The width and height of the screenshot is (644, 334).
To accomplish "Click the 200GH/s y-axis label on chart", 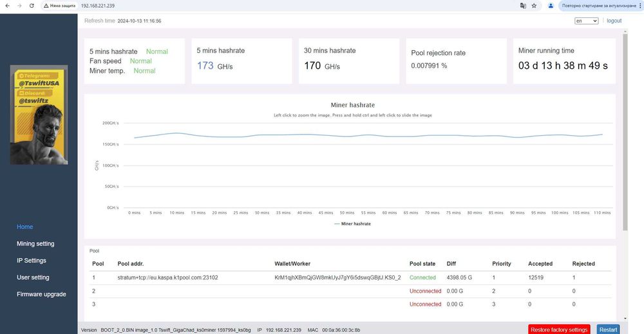I will [111, 123].
